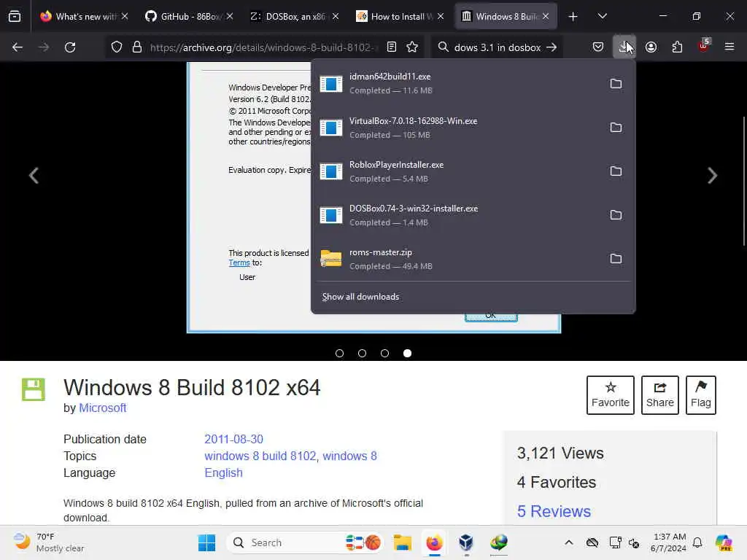Open the weather widget 70°F
Image resolution: width=747 pixels, height=560 pixels.
[49, 542]
